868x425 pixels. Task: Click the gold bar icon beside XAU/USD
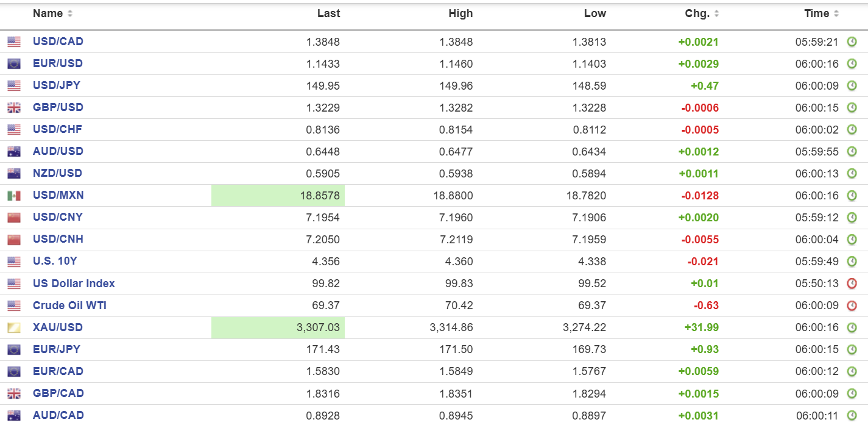[x=14, y=328]
